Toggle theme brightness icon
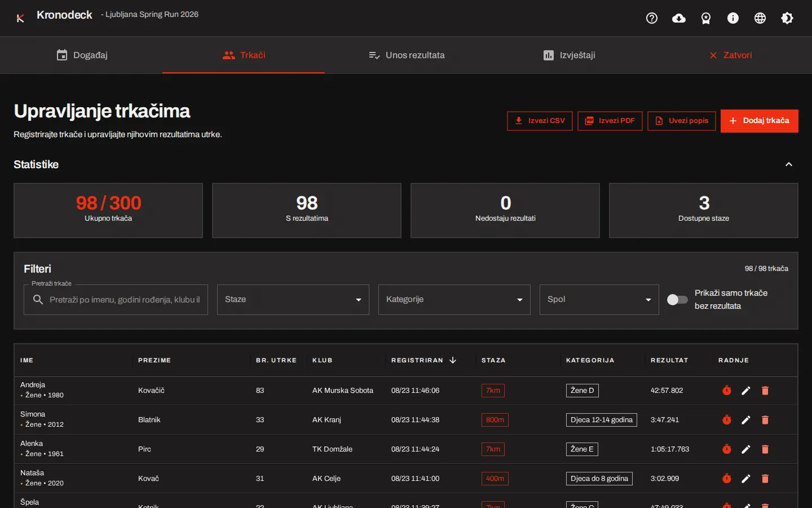 pyautogui.click(x=787, y=18)
